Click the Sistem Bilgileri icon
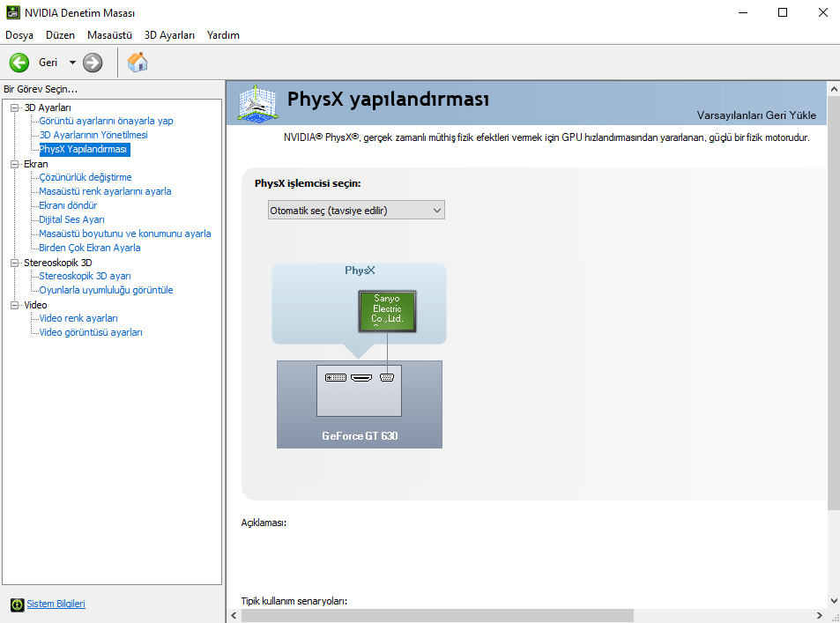Image resolution: width=840 pixels, height=623 pixels. pyautogui.click(x=17, y=604)
